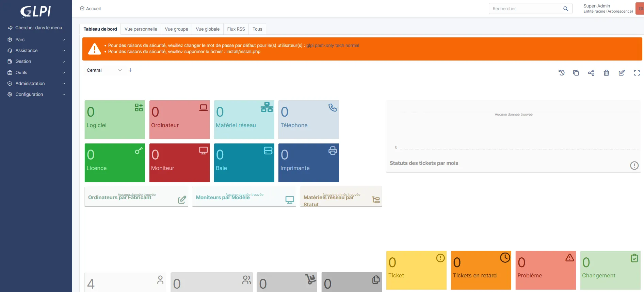Screen dimensions: 644x292
Task: Expand the Parc sidebar menu
Action: [36, 40]
